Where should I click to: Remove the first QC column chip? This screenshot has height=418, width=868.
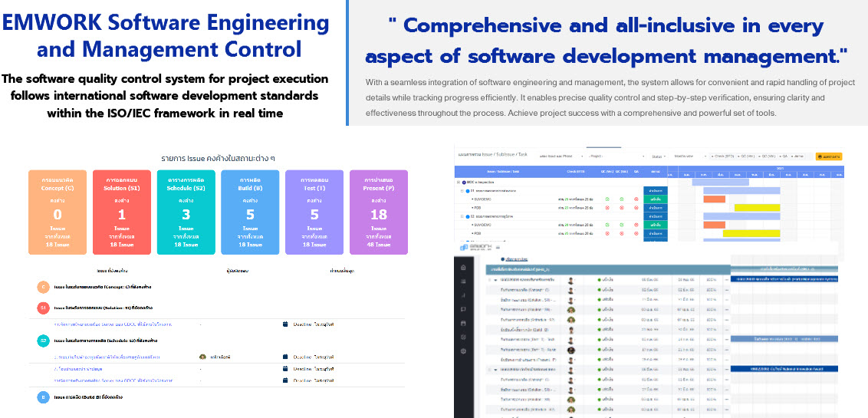[x=738, y=156]
